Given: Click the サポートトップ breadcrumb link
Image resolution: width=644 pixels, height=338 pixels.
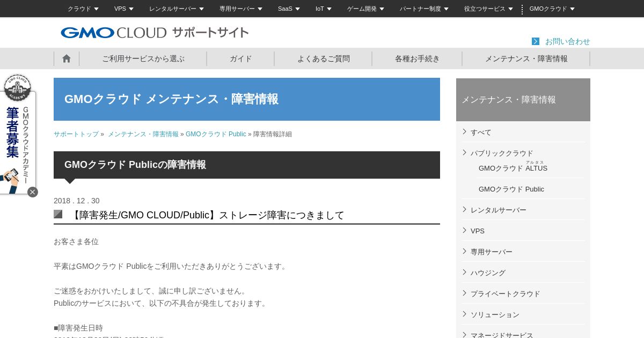Looking at the screenshot, I should click(x=76, y=134).
